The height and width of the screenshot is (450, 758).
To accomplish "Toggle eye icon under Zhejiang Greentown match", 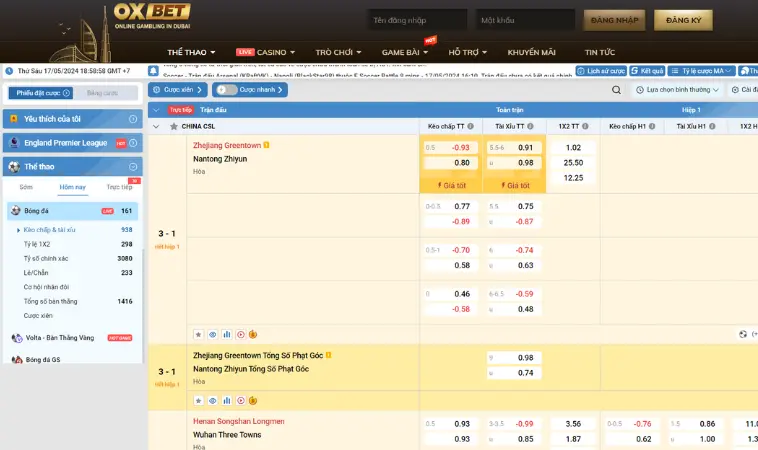I will (x=212, y=333).
